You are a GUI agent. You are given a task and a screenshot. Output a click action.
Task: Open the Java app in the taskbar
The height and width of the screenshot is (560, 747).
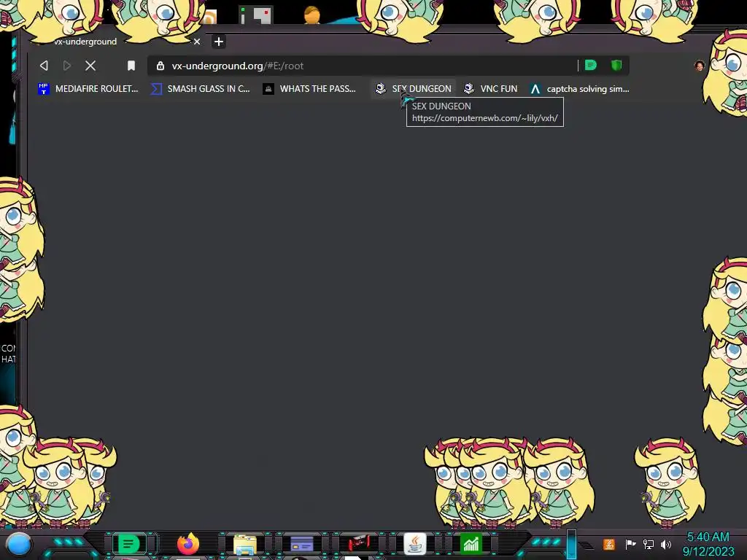[415, 543]
